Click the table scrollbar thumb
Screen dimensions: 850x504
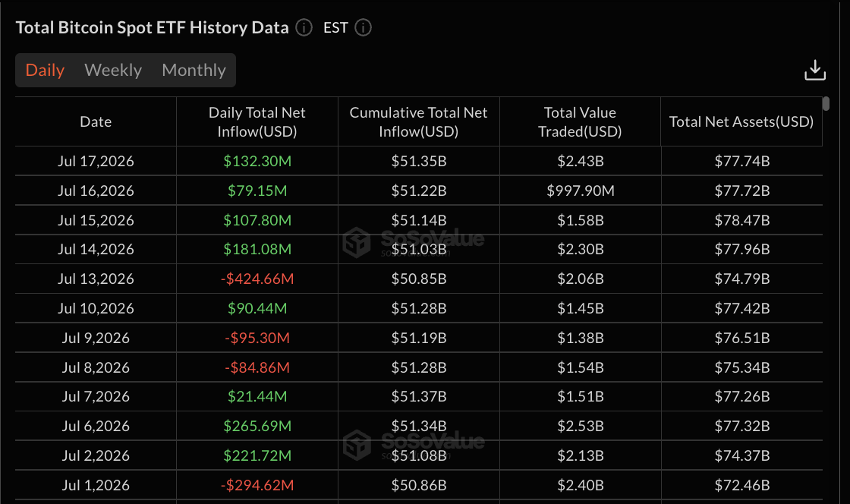[826, 103]
